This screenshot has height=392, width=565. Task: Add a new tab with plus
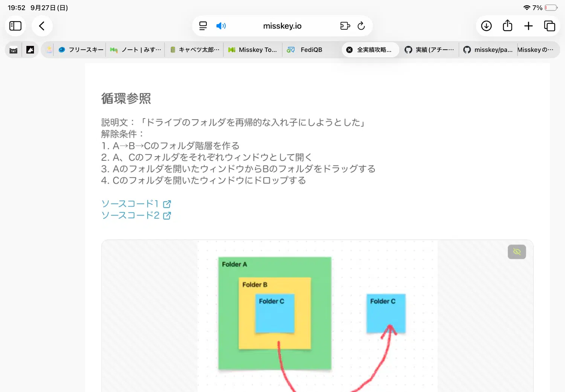tap(528, 26)
